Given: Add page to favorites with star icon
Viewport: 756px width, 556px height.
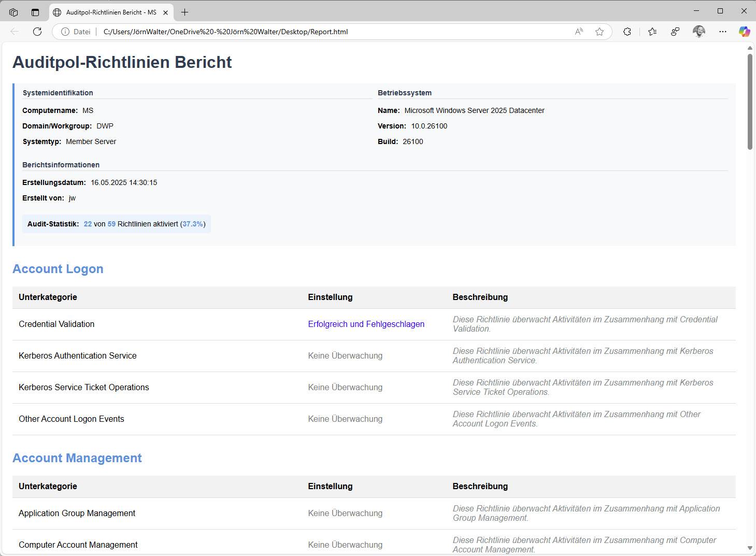Looking at the screenshot, I should 600,32.
